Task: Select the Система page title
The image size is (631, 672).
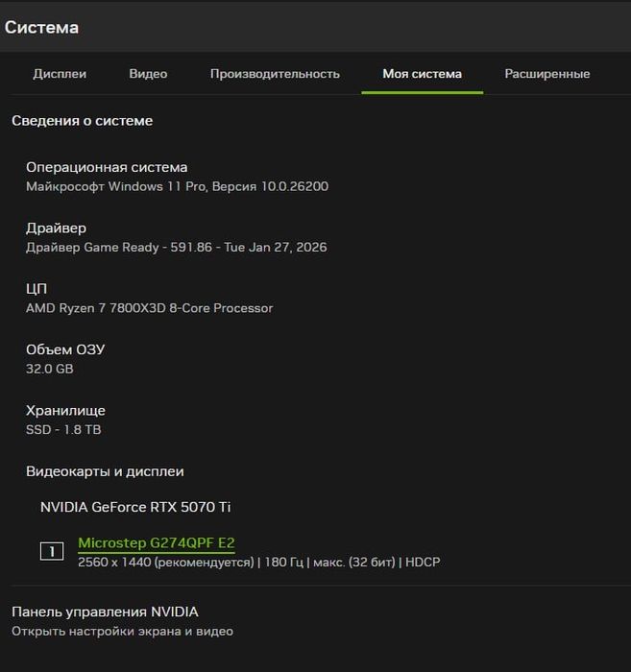Action: tap(41, 28)
